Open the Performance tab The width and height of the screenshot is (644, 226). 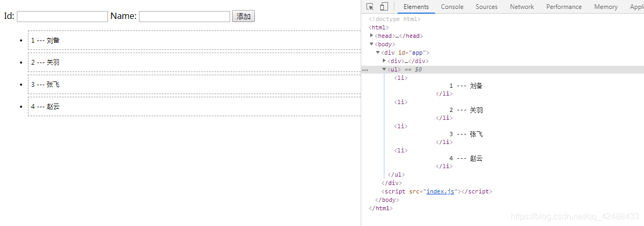click(x=564, y=7)
